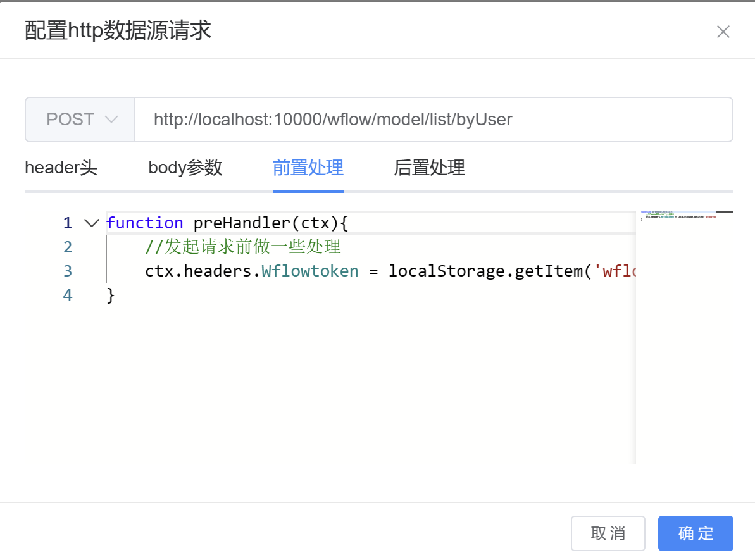Click line number 2 in the editor
755x560 pixels.
(x=68, y=247)
